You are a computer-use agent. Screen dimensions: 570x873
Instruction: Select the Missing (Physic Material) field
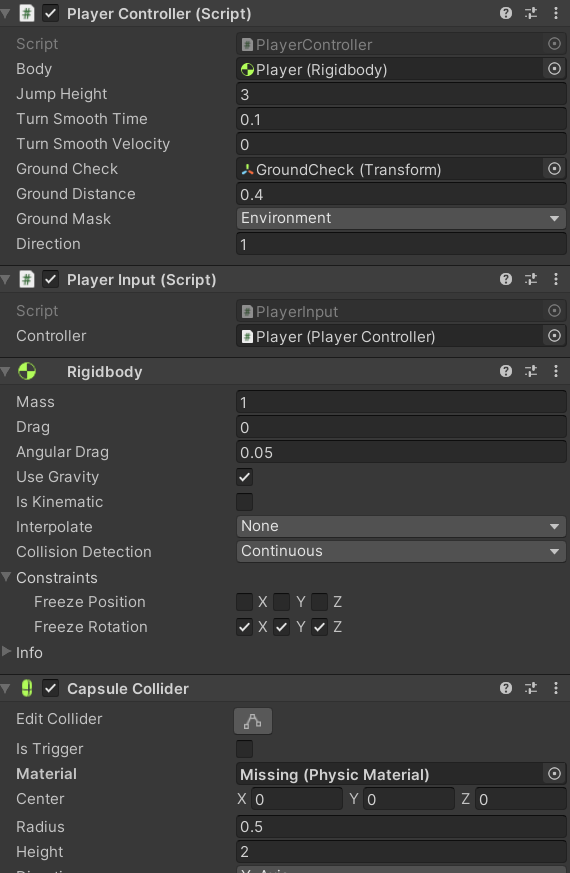point(390,774)
